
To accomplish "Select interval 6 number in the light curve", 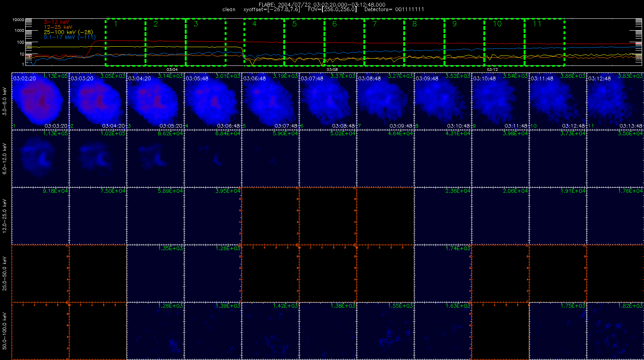I will pos(334,24).
